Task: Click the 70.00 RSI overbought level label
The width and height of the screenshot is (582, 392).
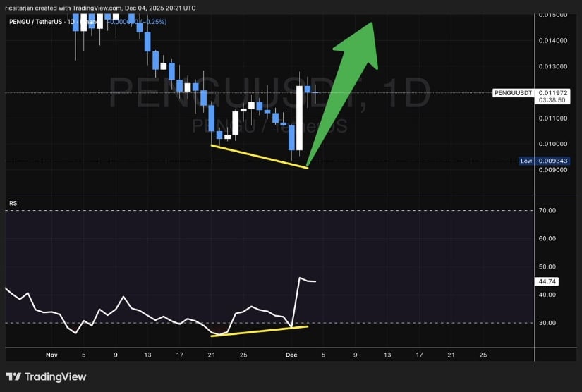Action: 547,210
